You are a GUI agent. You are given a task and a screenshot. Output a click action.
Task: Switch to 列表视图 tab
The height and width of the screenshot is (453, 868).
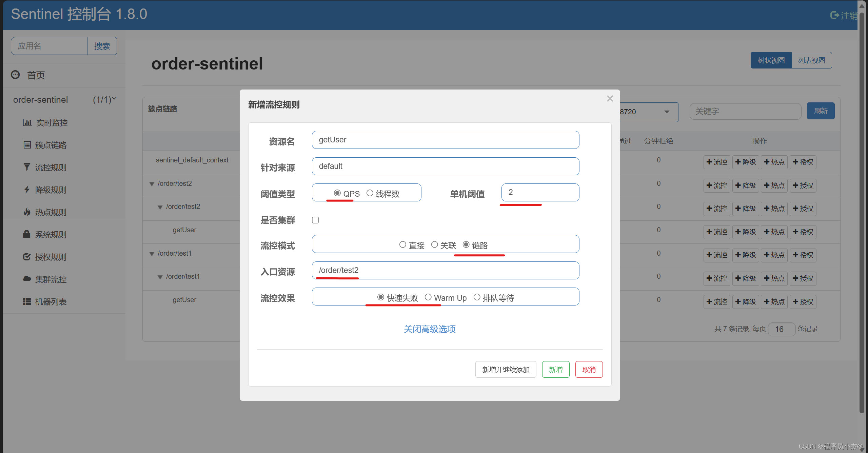(811, 60)
